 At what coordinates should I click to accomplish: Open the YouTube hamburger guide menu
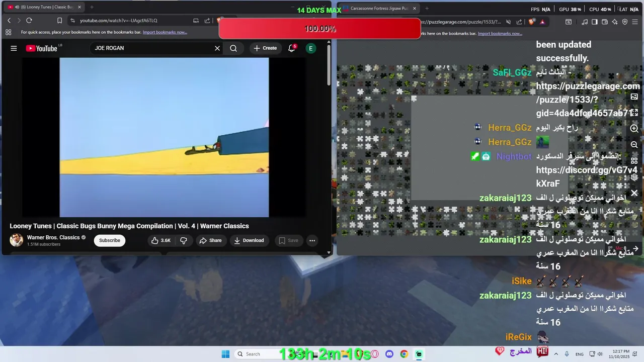coord(14,48)
